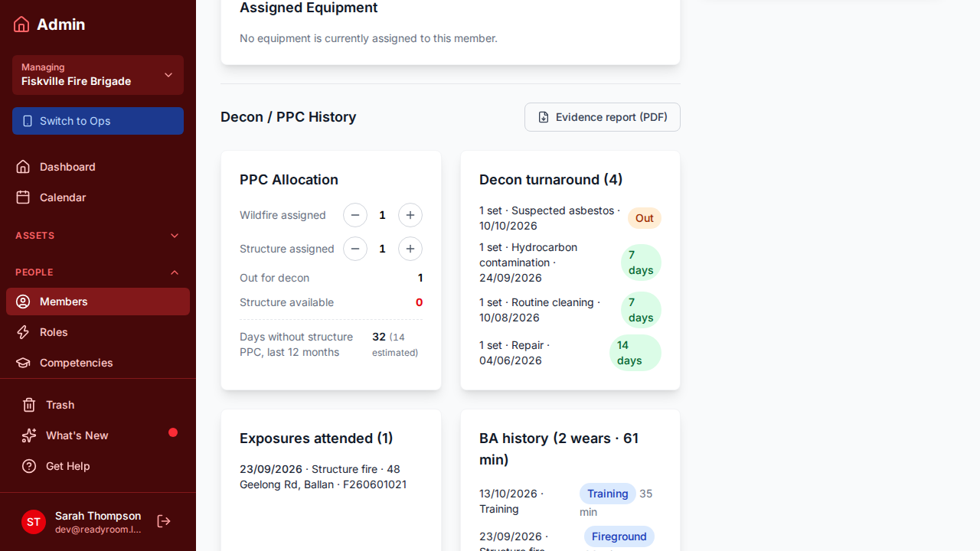The width and height of the screenshot is (980, 551).
Task: Open Roles in the sidebar
Action: pos(98,332)
